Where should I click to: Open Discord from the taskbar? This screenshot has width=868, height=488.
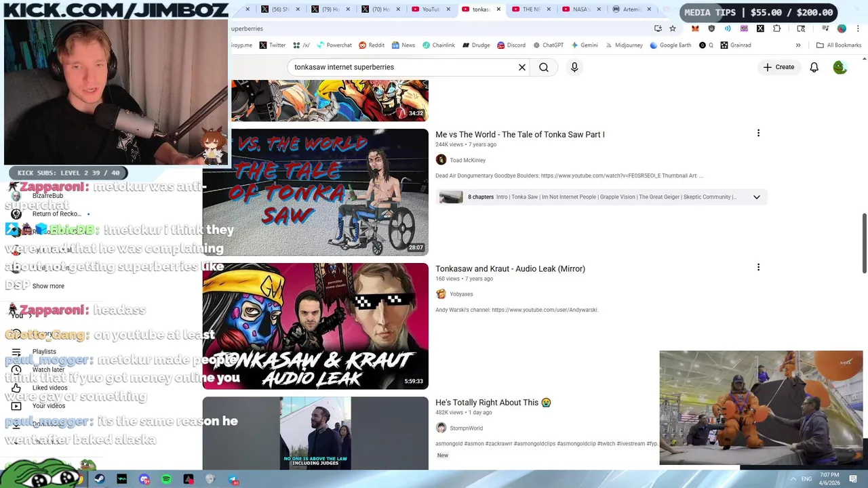pos(144,479)
